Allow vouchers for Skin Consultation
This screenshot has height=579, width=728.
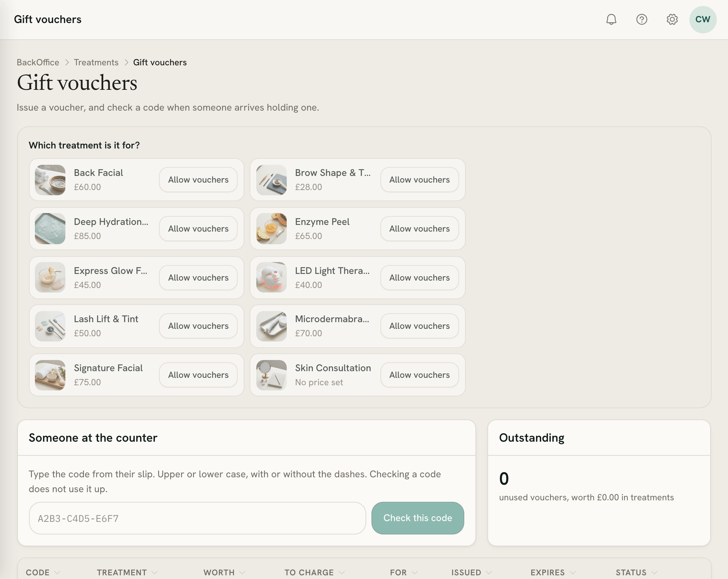[x=420, y=375]
